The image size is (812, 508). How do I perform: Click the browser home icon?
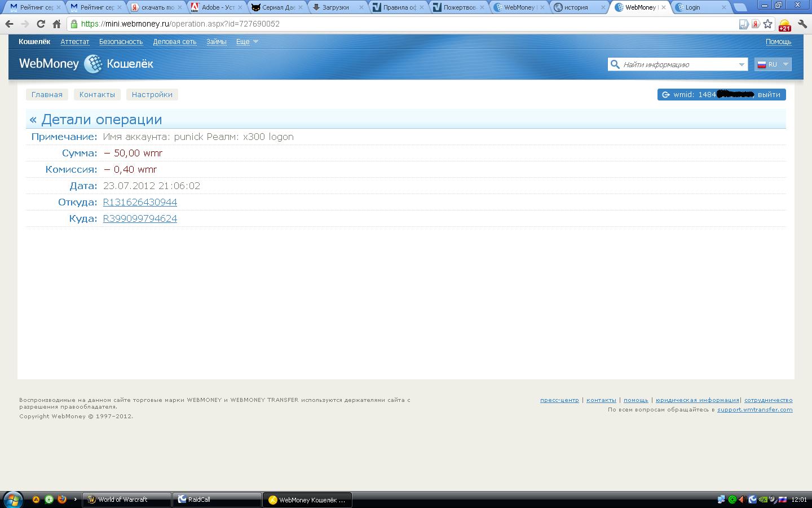(x=56, y=24)
